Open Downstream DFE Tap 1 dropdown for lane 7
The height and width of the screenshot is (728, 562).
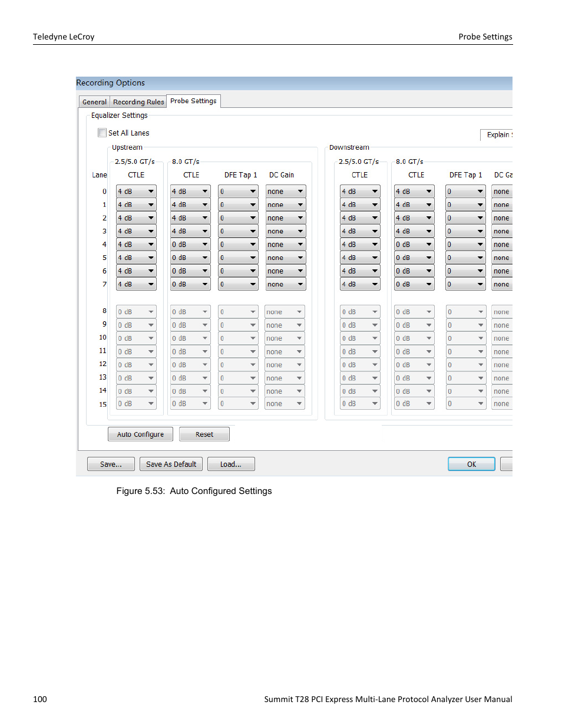coord(465,284)
